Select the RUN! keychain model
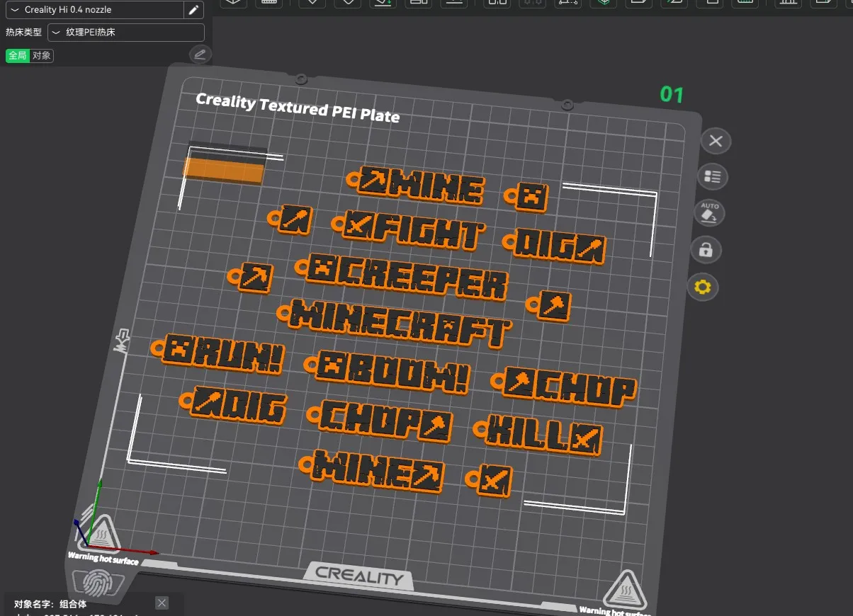 click(x=218, y=354)
